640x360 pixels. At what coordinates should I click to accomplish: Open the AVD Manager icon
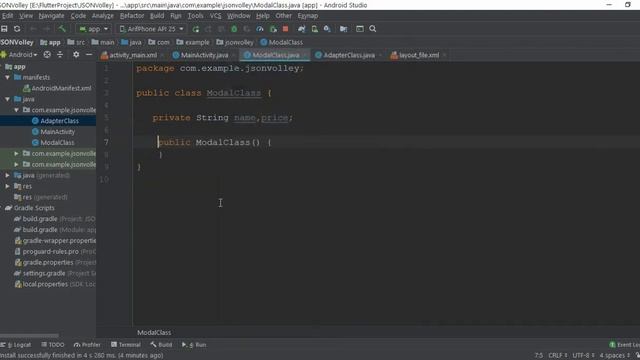tap(314, 29)
